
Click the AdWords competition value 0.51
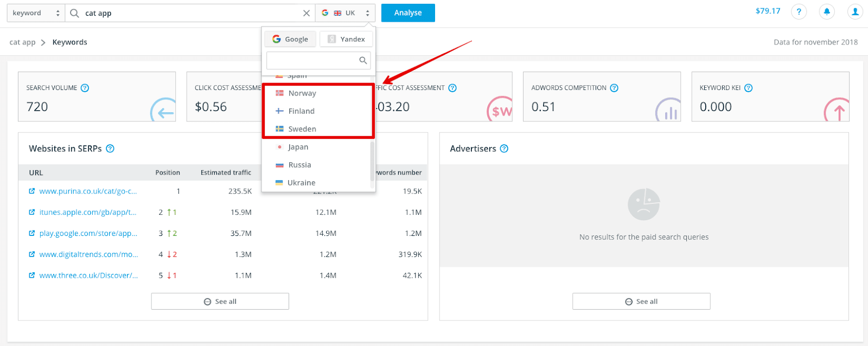(544, 107)
